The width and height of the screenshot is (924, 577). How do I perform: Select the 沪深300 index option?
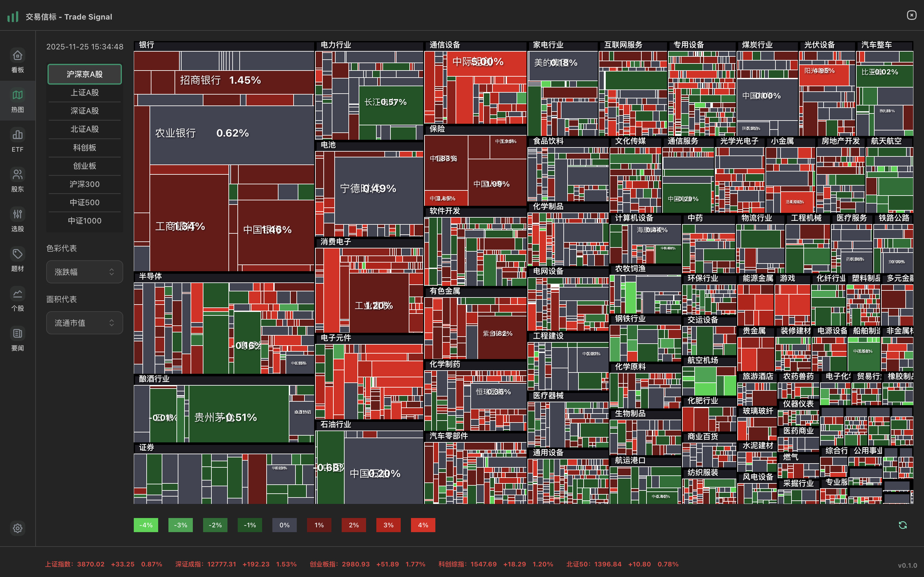pyautogui.click(x=84, y=184)
